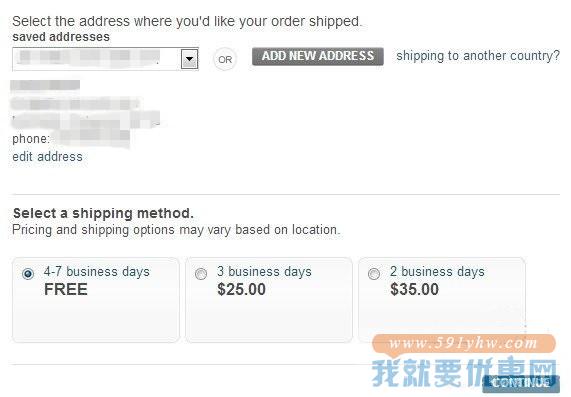Click the Select a shipping method heading
The height and width of the screenshot is (397, 571).
tap(103, 213)
